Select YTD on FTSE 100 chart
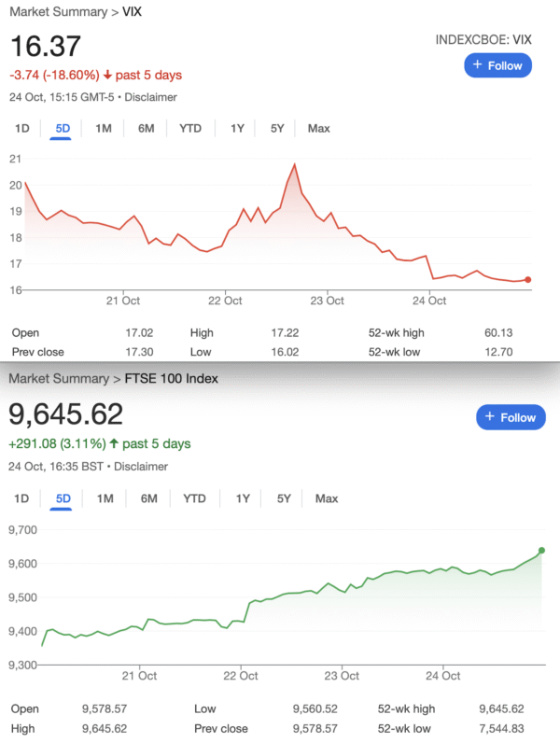The image size is (560, 743). click(194, 498)
